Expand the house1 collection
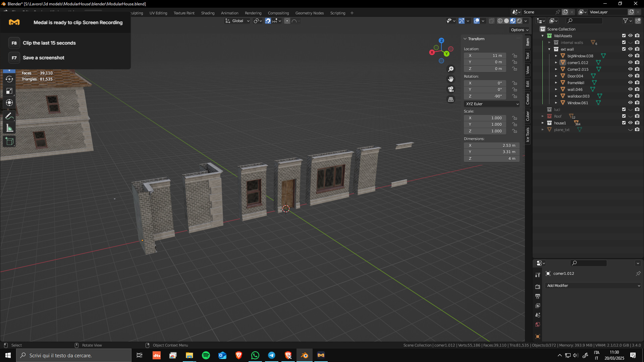Image resolution: width=644 pixels, height=362 pixels. (542, 123)
